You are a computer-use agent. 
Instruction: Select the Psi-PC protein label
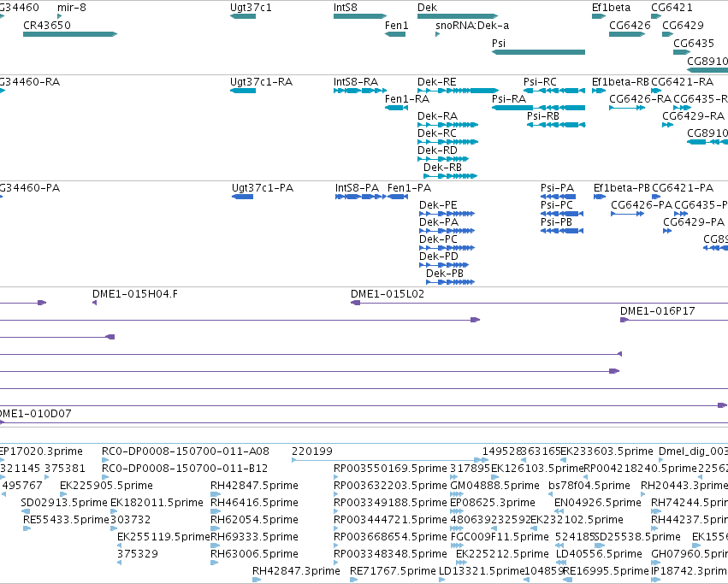point(557,205)
